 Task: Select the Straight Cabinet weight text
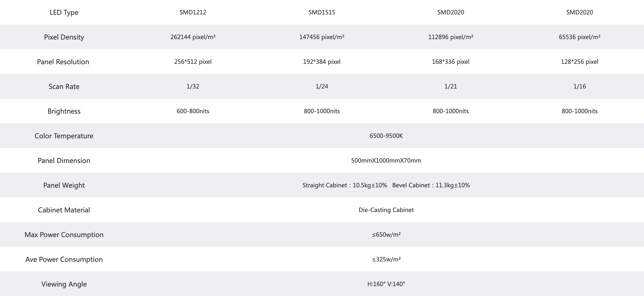(x=345, y=185)
